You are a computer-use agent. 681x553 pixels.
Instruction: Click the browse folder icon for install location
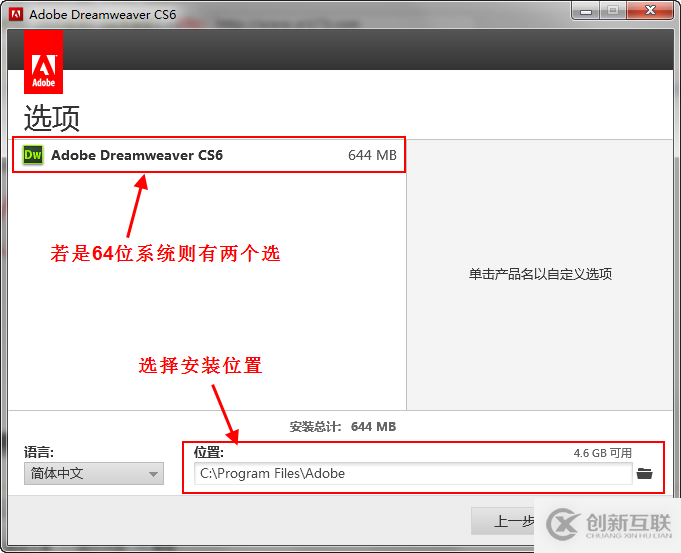(644, 474)
